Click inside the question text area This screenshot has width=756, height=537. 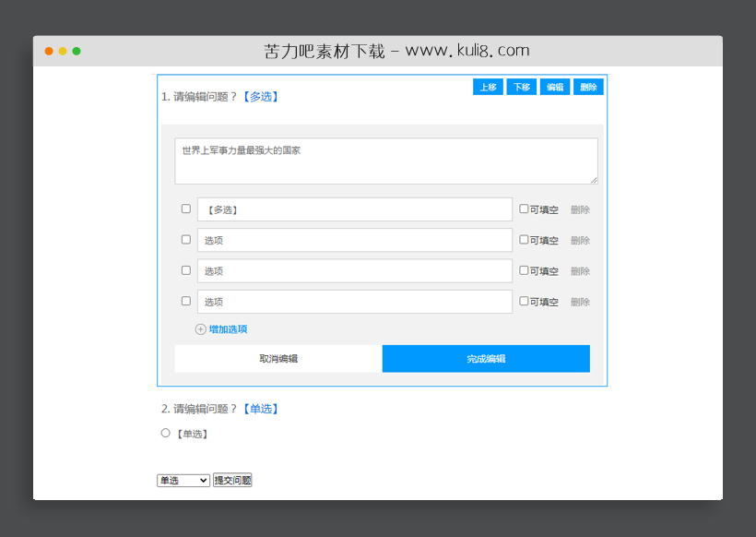[x=387, y=161]
